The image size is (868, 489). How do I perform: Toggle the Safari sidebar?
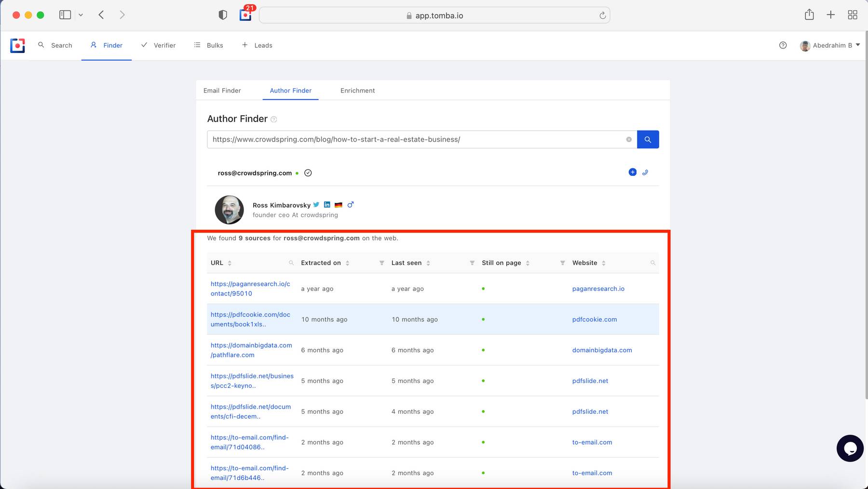pos(65,15)
